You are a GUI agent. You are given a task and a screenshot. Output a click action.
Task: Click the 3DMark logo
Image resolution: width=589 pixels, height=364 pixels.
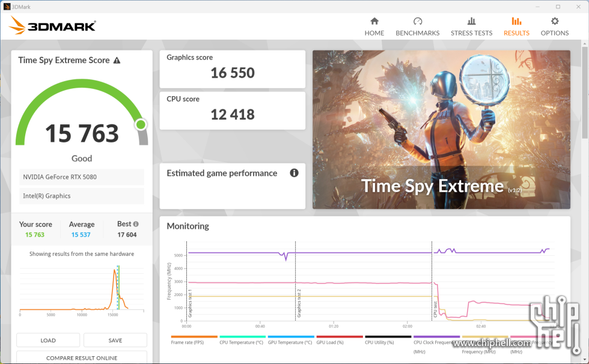click(52, 25)
